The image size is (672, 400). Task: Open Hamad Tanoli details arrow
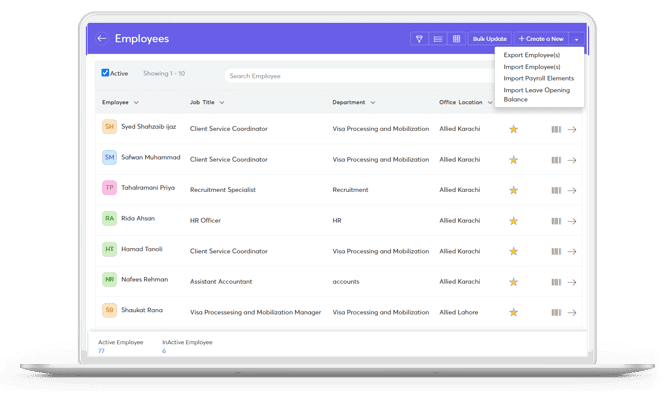pos(572,252)
